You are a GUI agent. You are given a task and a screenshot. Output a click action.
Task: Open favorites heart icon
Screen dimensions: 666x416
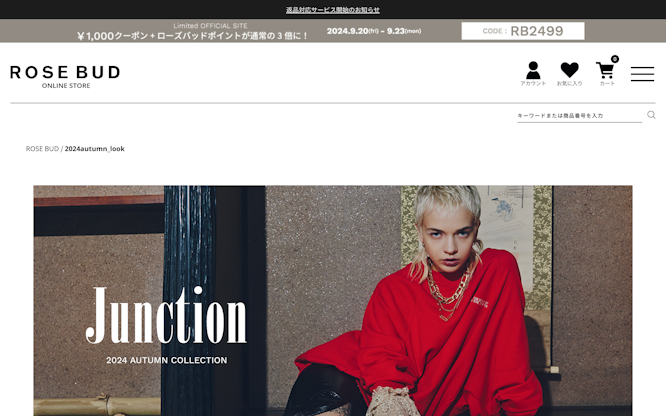click(570, 70)
